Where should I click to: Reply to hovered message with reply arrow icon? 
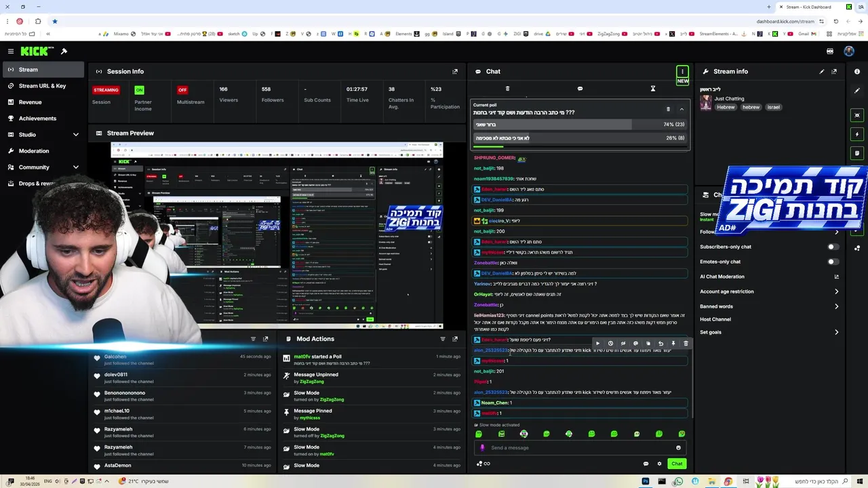[660, 344]
